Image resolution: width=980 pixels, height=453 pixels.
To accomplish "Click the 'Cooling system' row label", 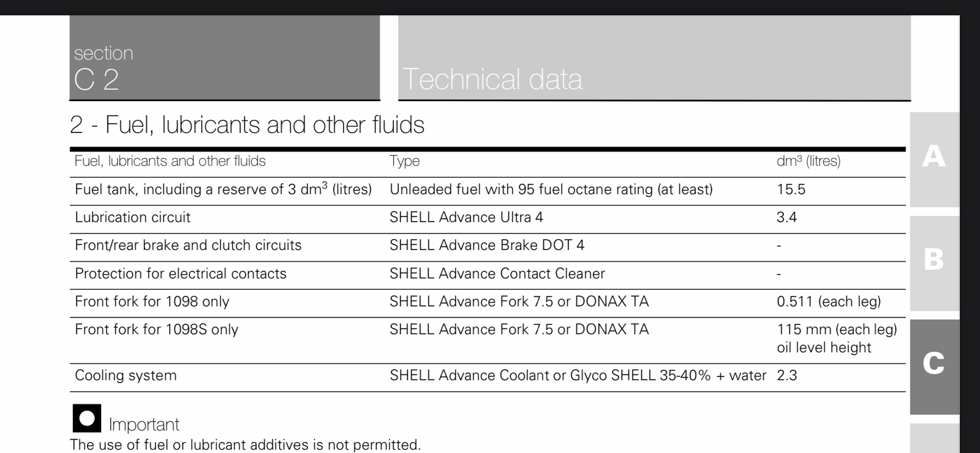I will click(126, 376).
